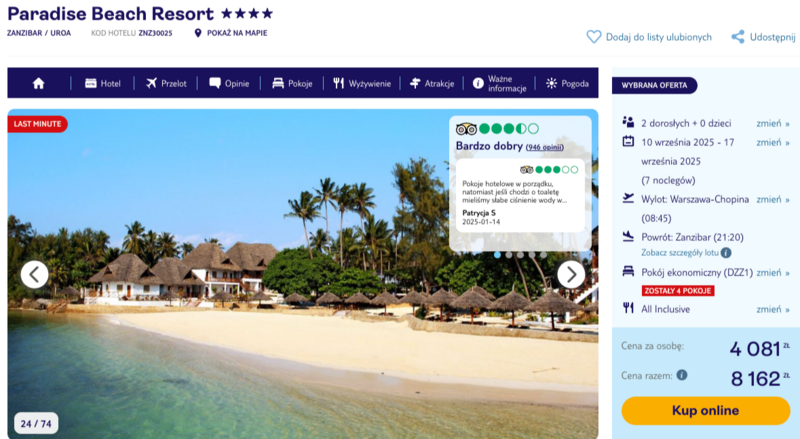
Task: Click info icon beside Zobacz szczegóły lotu
Action: [726, 253]
